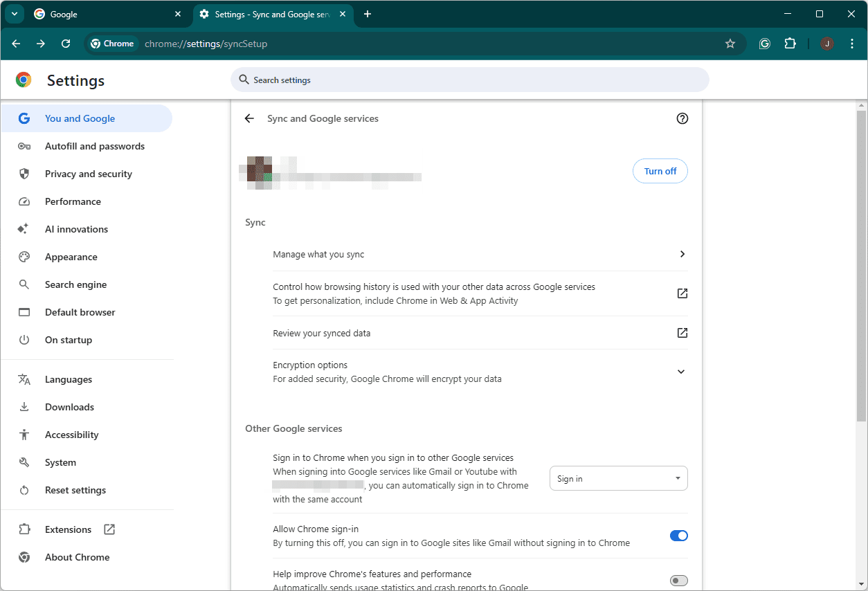The height and width of the screenshot is (591, 868).
Task: Open the Sign in dropdown menu
Action: coord(618,478)
